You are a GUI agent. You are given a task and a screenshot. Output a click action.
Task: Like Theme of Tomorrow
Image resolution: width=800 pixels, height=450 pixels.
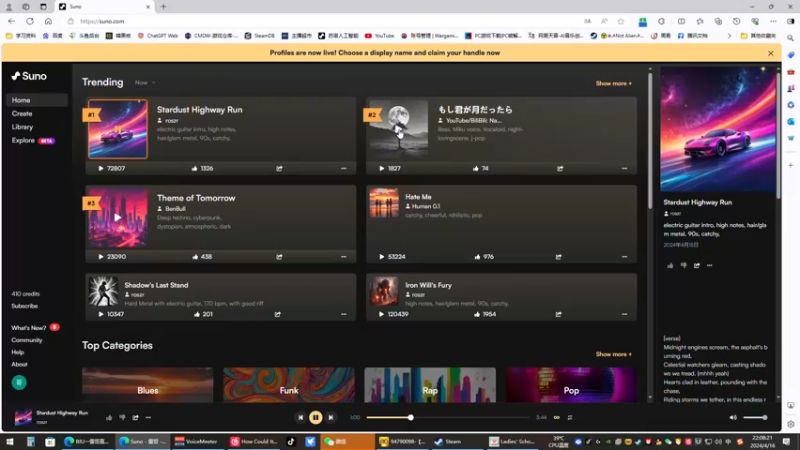(x=195, y=257)
